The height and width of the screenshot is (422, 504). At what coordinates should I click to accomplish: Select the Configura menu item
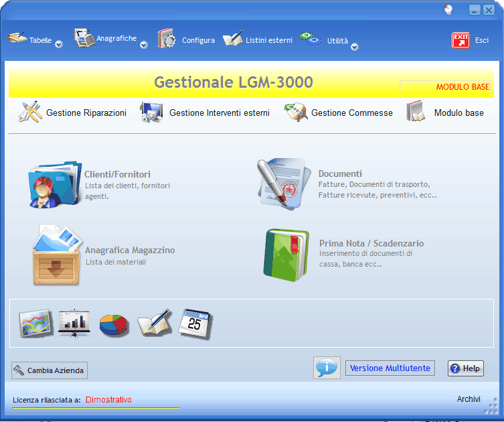point(198,40)
